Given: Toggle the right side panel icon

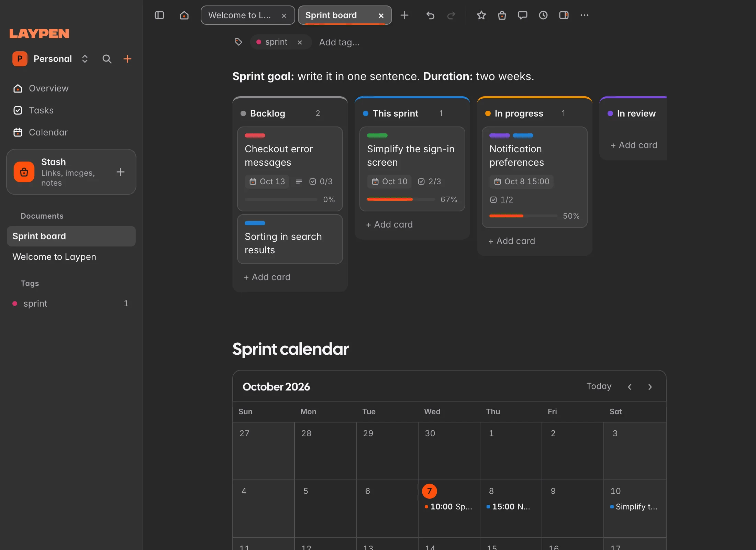Looking at the screenshot, I should coord(564,15).
